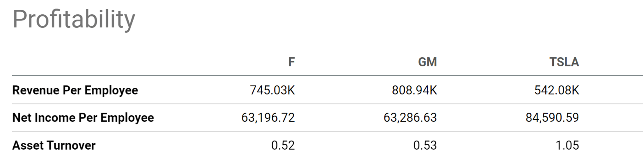Select the 0.53 asset turnover value
Image resolution: width=644 pixels, height=158 pixels.
(x=425, y=145)
